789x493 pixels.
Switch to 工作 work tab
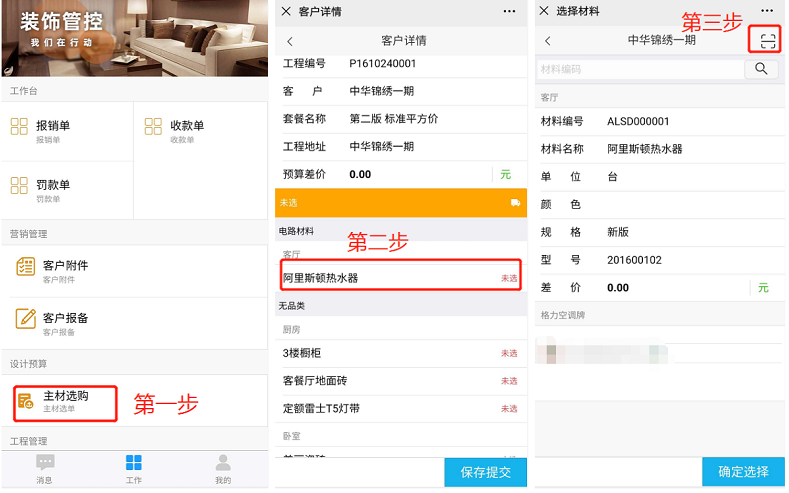pyautogui.click(x=133, y=467)
